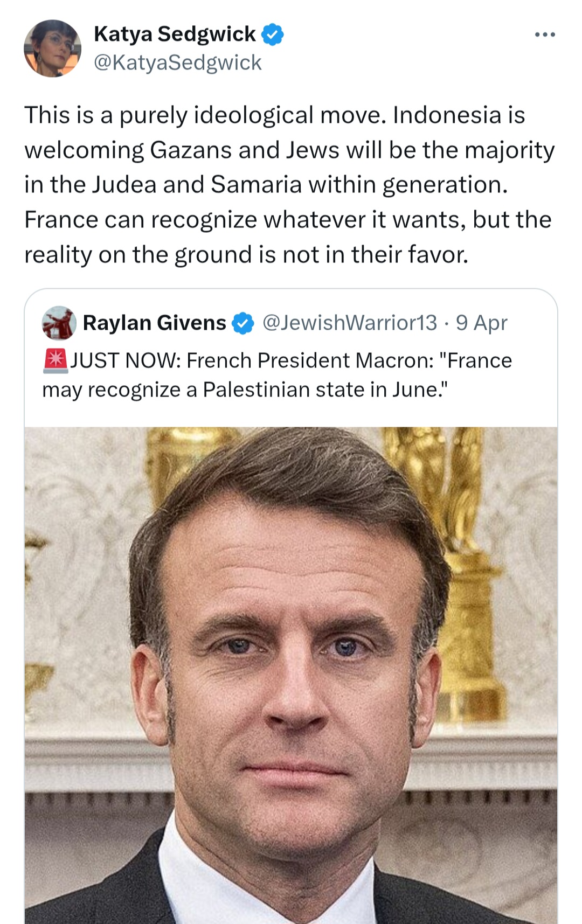Click the main tweet body text
Viewport: 582px width, 924px height.
click(x=289, y=185)
